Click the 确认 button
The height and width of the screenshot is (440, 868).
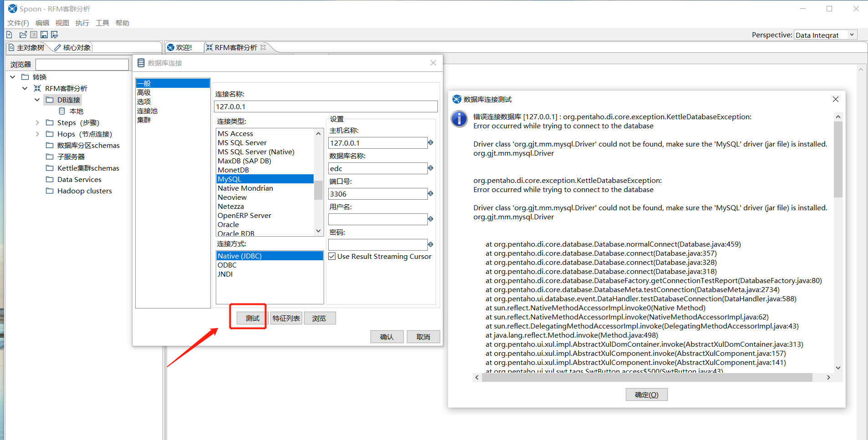[387, 337]
